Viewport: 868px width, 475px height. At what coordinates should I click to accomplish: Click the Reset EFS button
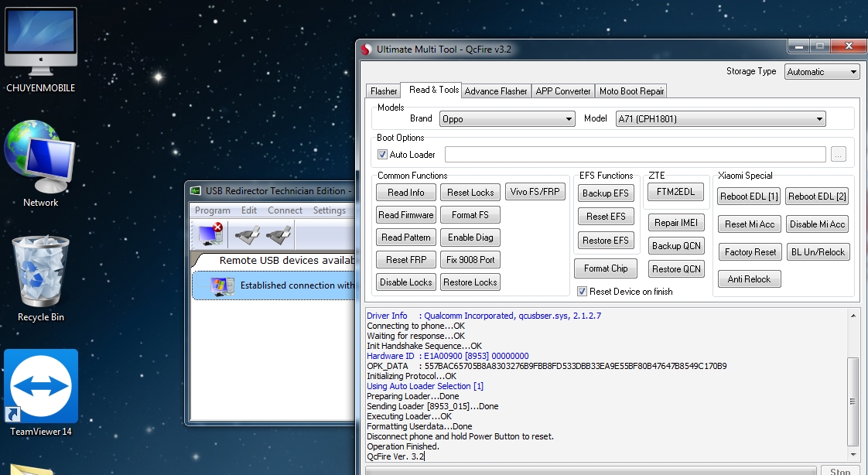click(606, 217)
